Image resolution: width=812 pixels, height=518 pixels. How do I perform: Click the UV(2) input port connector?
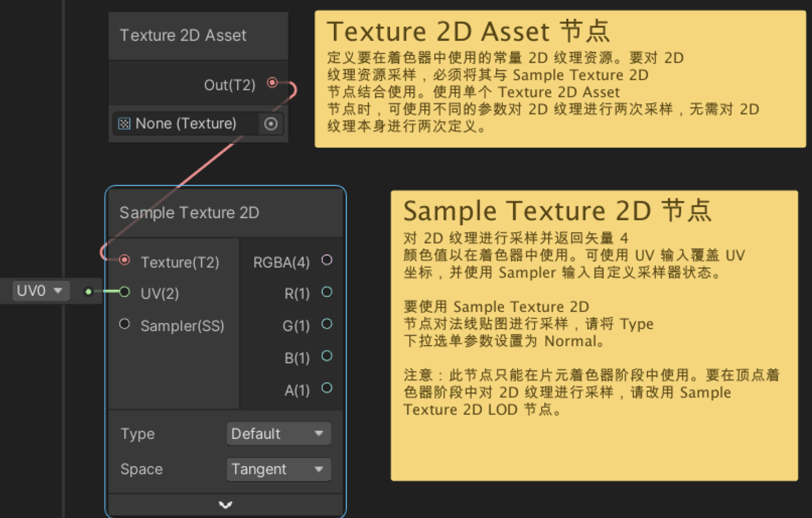pyautogui.click(x=124, y=292)
